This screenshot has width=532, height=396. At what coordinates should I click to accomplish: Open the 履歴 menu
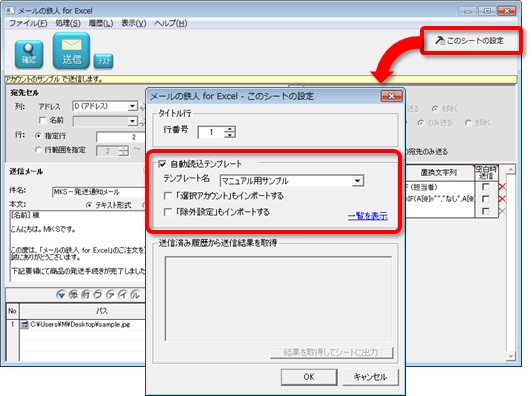pyautogui.click(x=101, y=23)
